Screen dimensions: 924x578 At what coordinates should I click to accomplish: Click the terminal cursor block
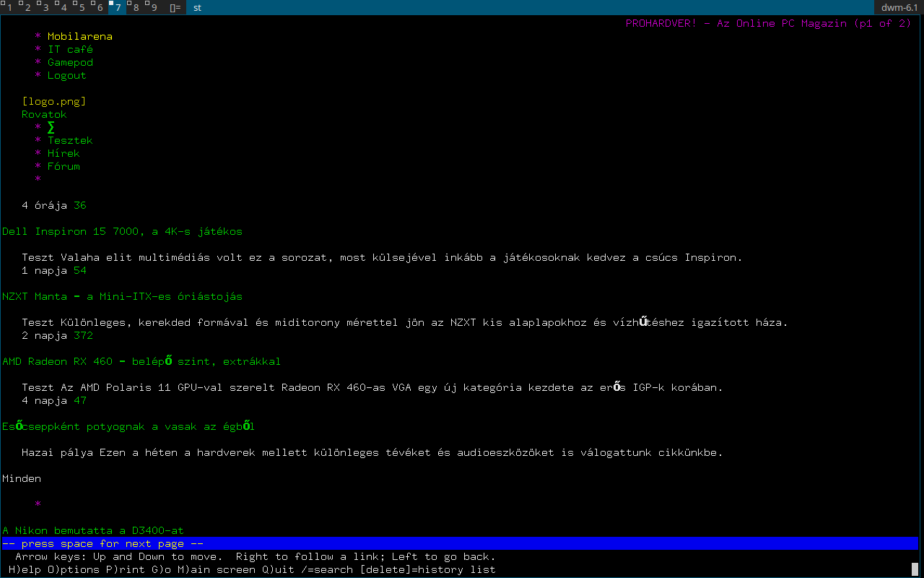915,569
